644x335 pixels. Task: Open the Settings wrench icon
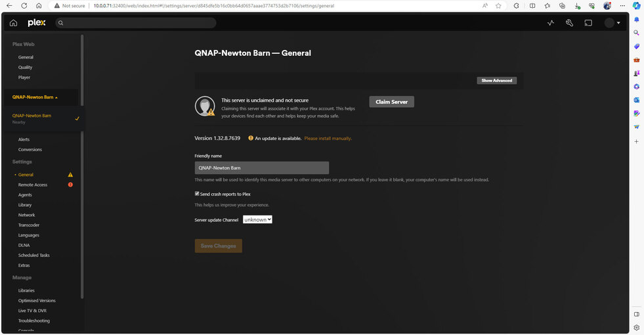[569, 23]
